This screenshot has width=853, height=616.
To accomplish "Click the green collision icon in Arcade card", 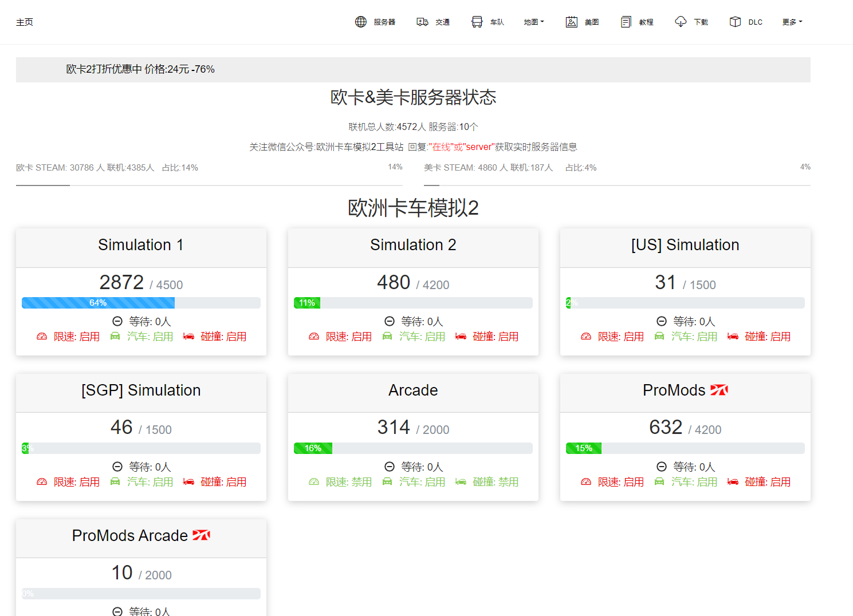I will (x=461, y=481).
